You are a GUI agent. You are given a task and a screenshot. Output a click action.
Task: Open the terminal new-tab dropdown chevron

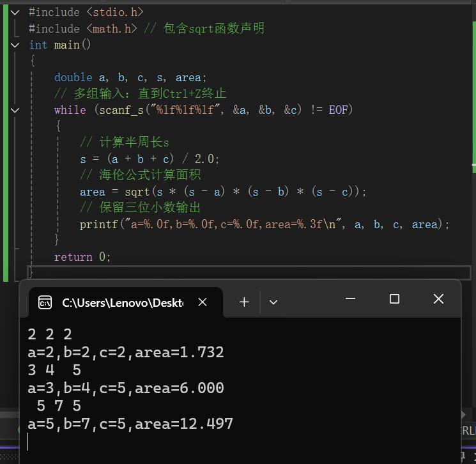coord(273,302)
